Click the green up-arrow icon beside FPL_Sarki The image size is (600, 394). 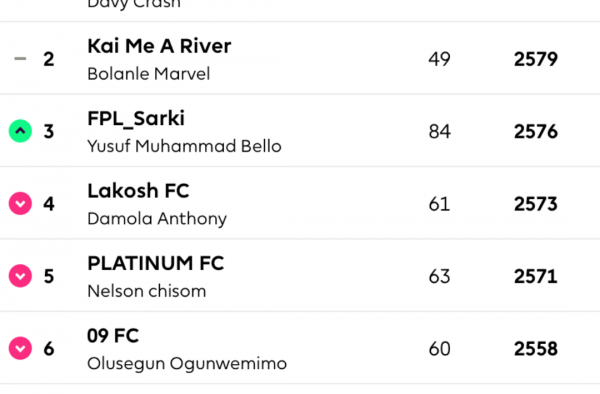20,131
